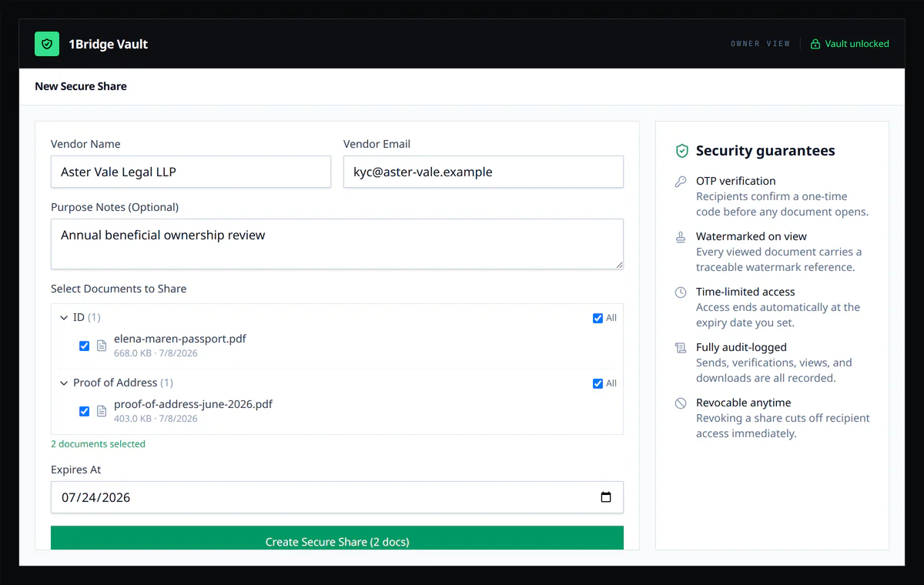924x585 pixels.
Task: Click the OTP verification heading text
Action: pos(736,181)
